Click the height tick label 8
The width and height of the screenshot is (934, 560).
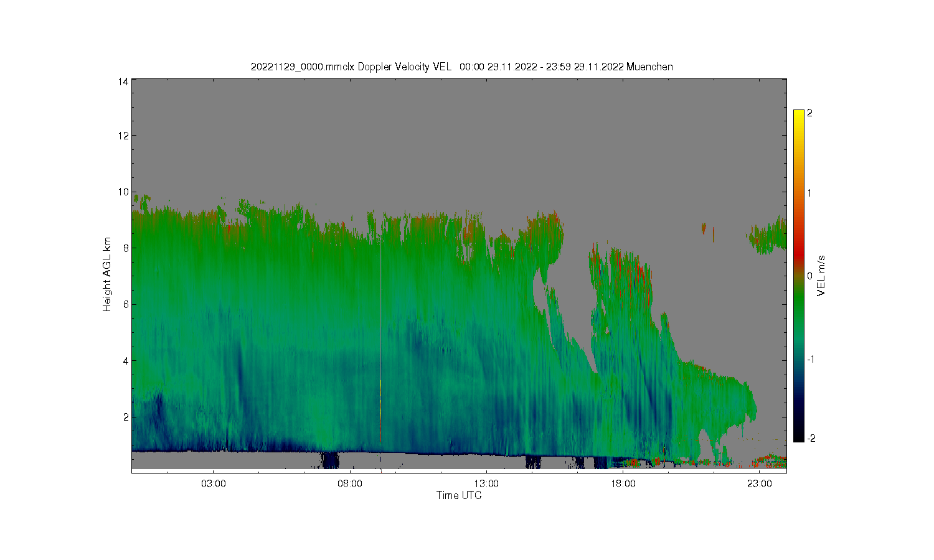click(126, 248)
